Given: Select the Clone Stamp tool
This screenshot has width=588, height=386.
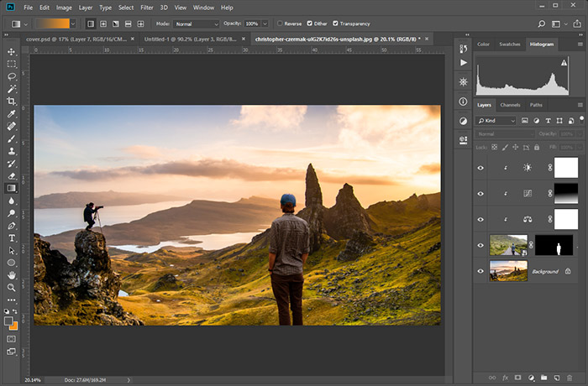Looking at the screenshot, I should pyautogui.click(x=12, y=151).
